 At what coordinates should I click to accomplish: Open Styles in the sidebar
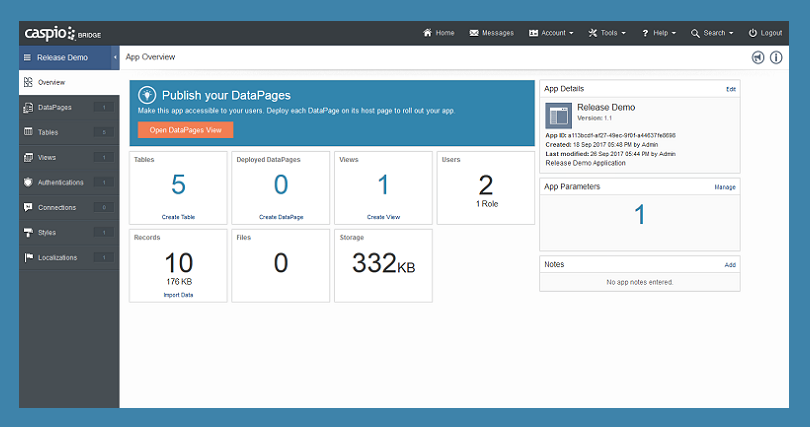pos(47,232)
